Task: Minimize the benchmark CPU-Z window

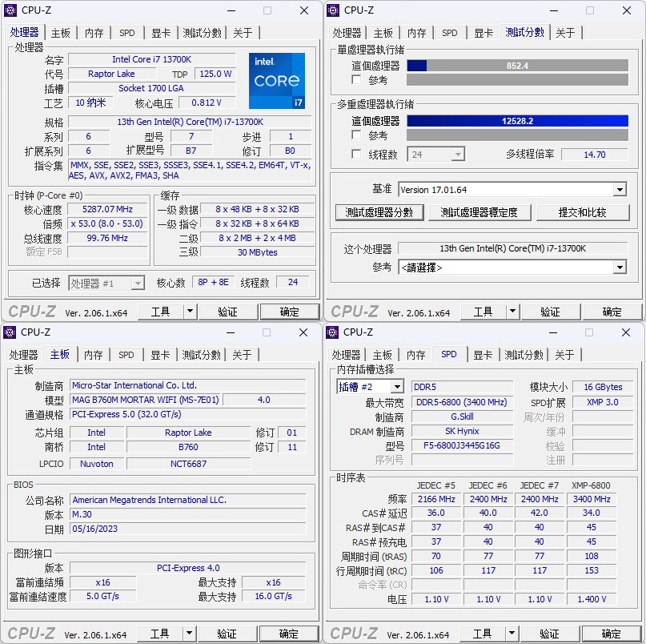Action: 554,10
